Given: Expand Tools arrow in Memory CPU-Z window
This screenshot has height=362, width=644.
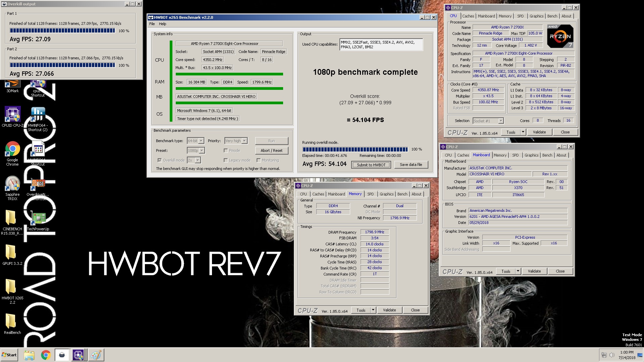Looking at the screenshot, I should pyautogui.click(x=373, y=310).
